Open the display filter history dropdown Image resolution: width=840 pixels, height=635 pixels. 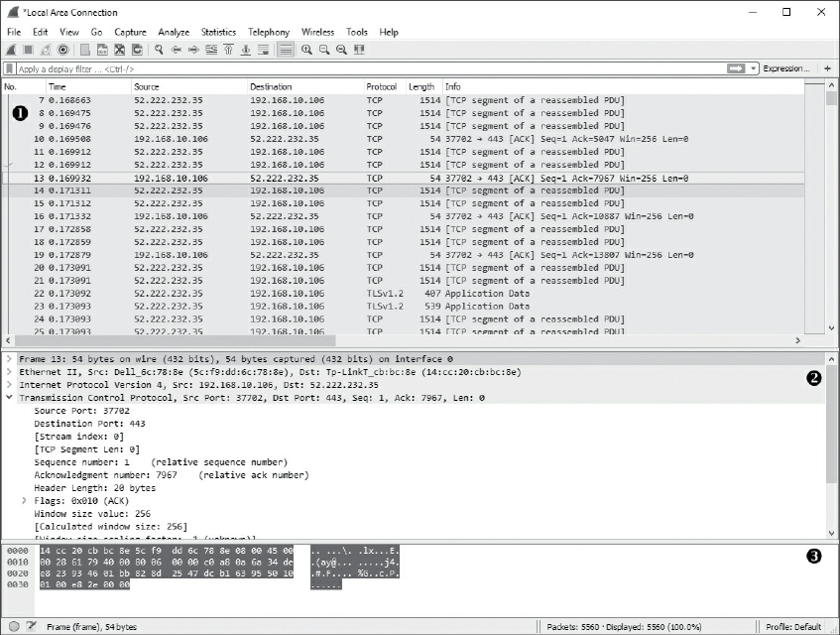754,68
